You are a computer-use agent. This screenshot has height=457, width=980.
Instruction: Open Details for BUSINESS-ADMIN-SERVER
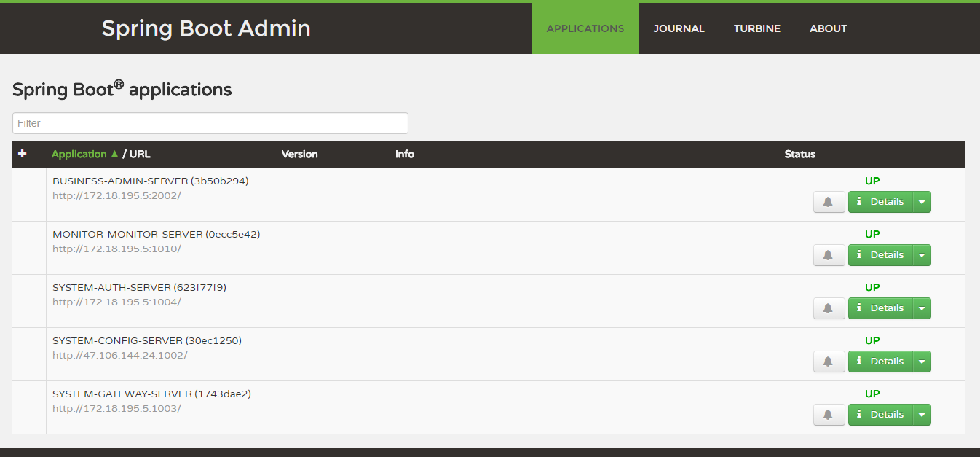[880, 202]
